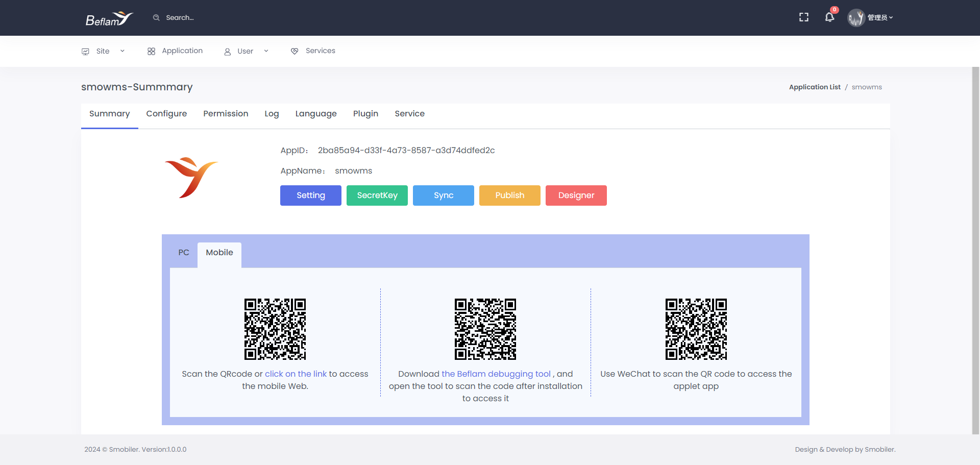Viewport: 980px width, 465px height.
Task: Click the blue Setting button
Action: point(311,195)
